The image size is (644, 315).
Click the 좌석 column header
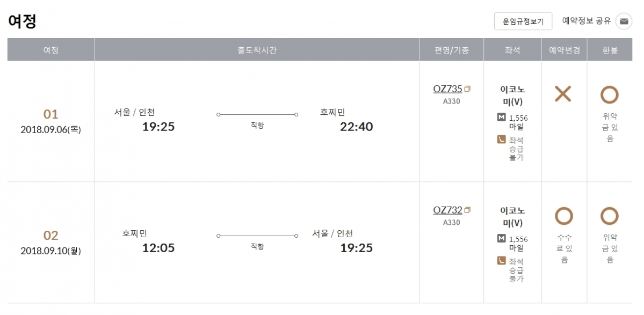512,50
